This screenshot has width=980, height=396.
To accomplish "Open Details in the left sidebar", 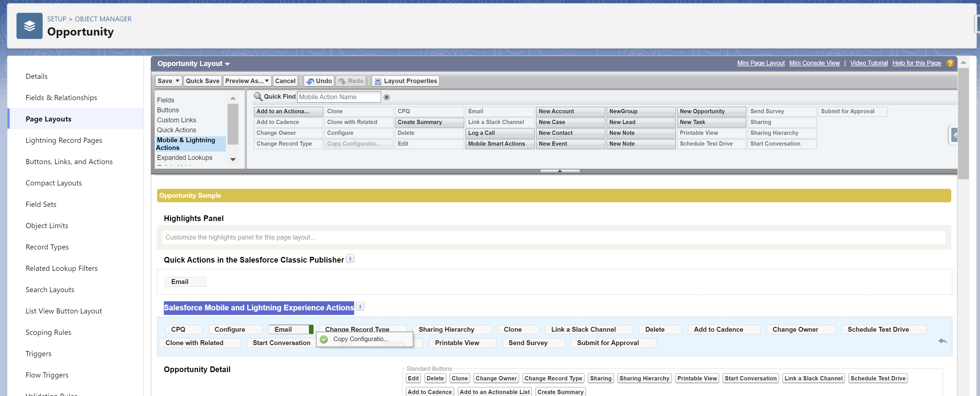I will click(x=36, y=77).
